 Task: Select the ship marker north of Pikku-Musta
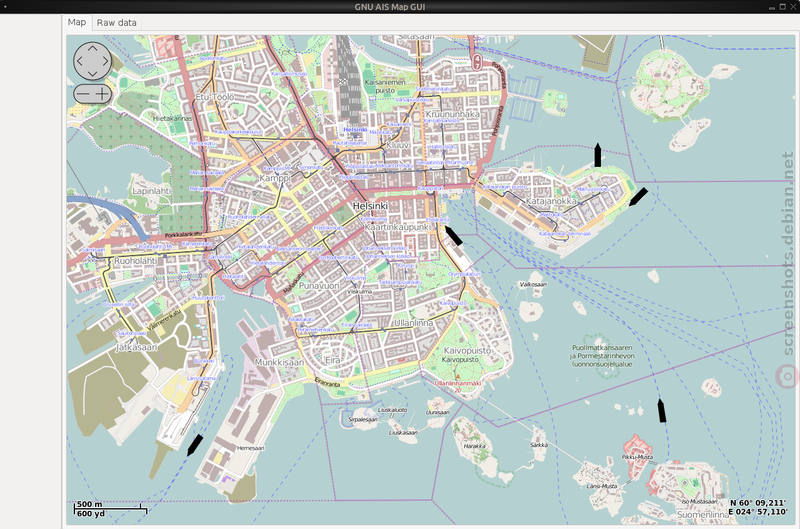(x=662, y=411)
